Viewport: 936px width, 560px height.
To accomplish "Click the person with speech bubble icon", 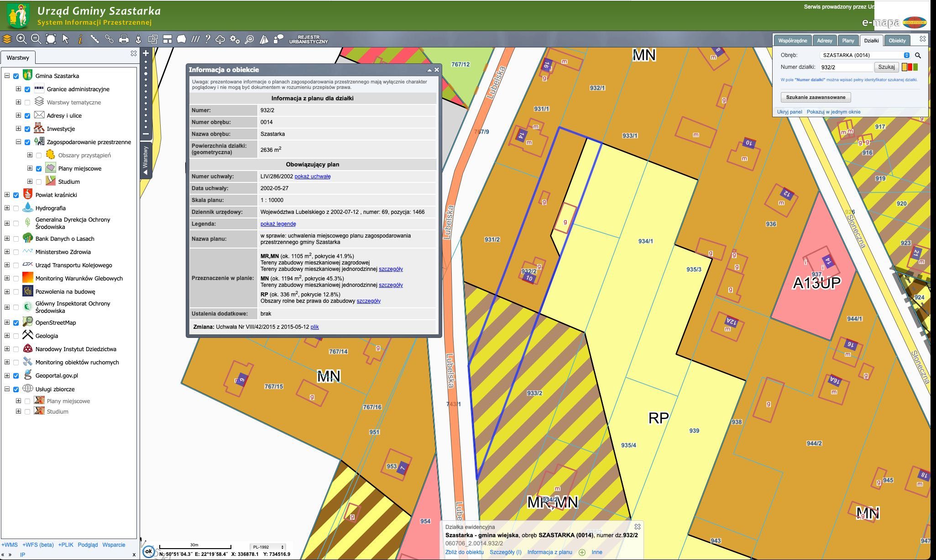I will (x=278, y=39).
